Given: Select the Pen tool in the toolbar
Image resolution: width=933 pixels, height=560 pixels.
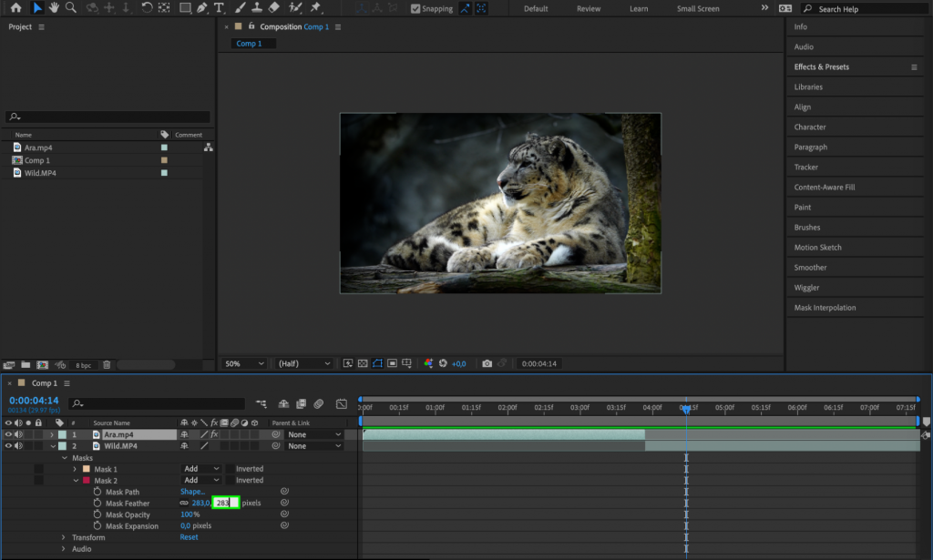Looking at the screenshot, I should [201, 8].
